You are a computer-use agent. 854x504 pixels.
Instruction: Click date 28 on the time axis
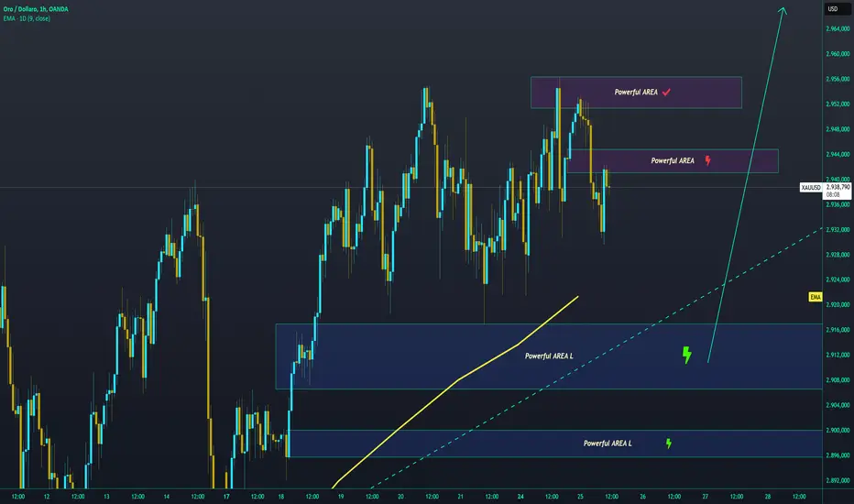pos(767,497)
